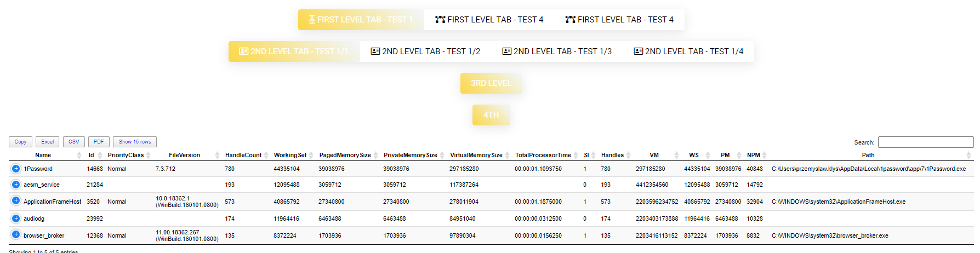
Task: Open First Level Tab - Test 1
Action: click(361, 20)
